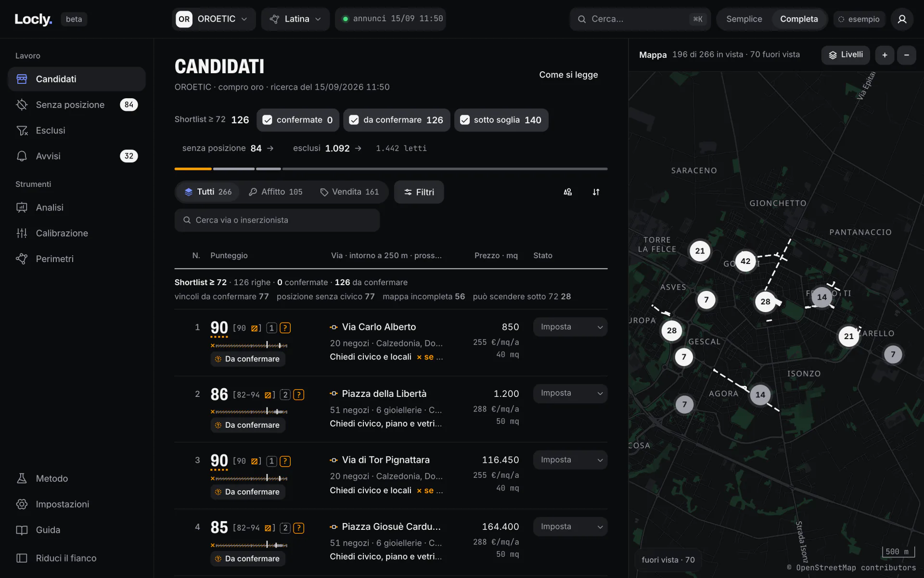
Task: Open Imposta dropdown for Via di Tor Pignattara
Action: click(x=570, y=460)
